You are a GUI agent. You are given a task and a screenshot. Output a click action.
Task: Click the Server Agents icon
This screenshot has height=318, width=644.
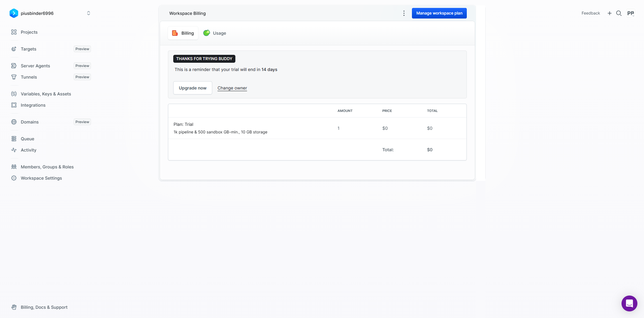[14, 66]
